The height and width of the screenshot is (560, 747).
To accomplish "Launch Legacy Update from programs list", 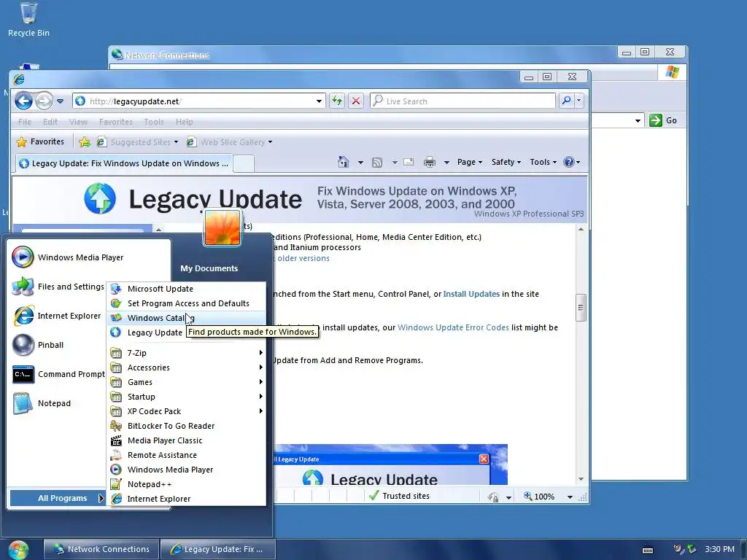I will tap(147, 332).
